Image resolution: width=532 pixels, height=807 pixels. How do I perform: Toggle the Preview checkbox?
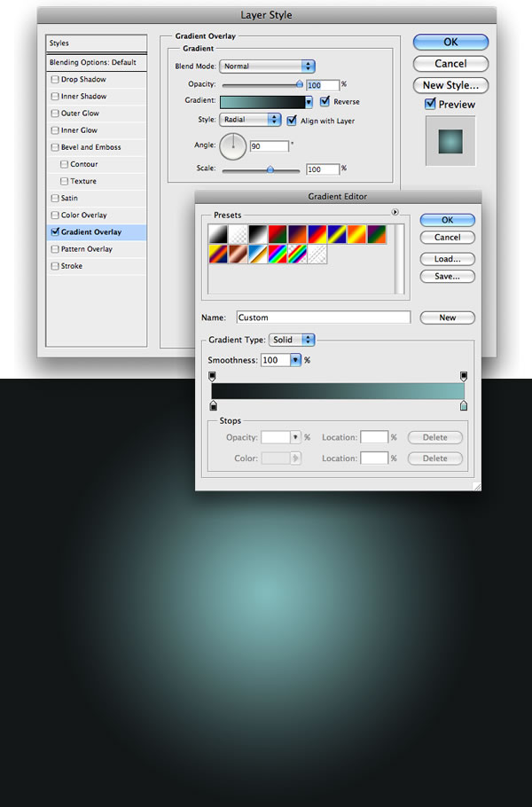pos(430,104)
